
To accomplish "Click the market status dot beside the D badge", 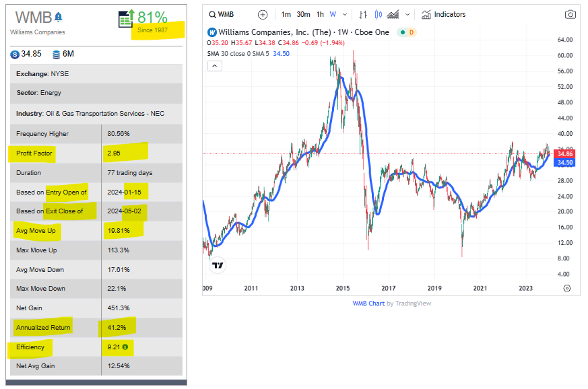I will pos(403,32).
